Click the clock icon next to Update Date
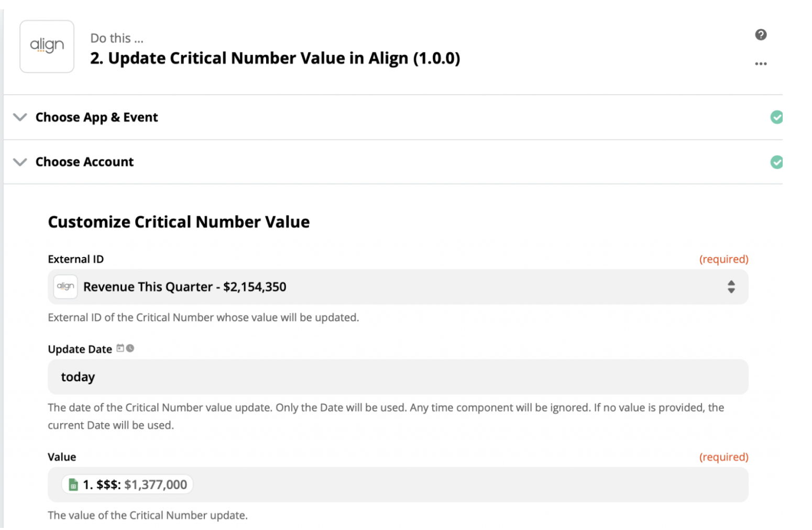This screenshot has height=530, width=812. click(x=130, y=348)
